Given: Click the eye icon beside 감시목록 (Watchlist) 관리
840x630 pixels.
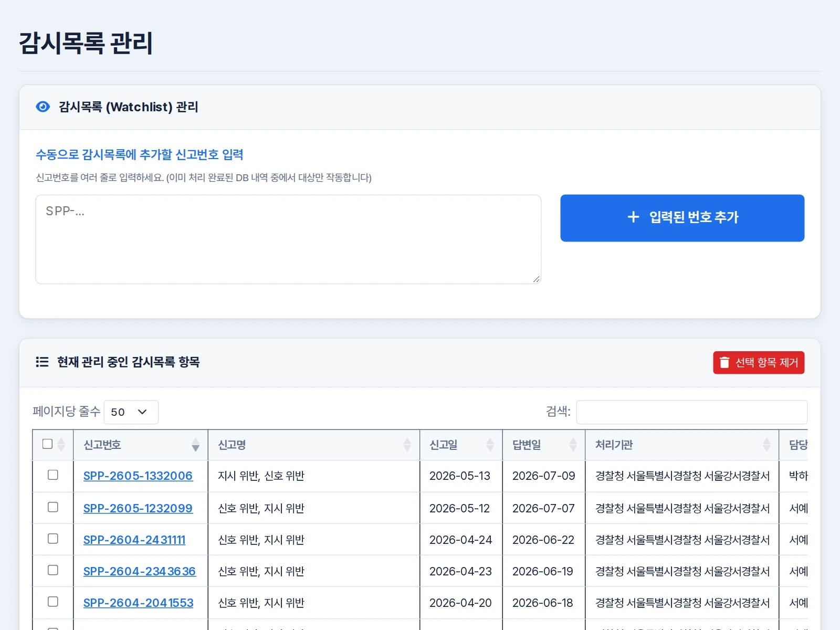Looking at the screenshot, I should [43, 107].
